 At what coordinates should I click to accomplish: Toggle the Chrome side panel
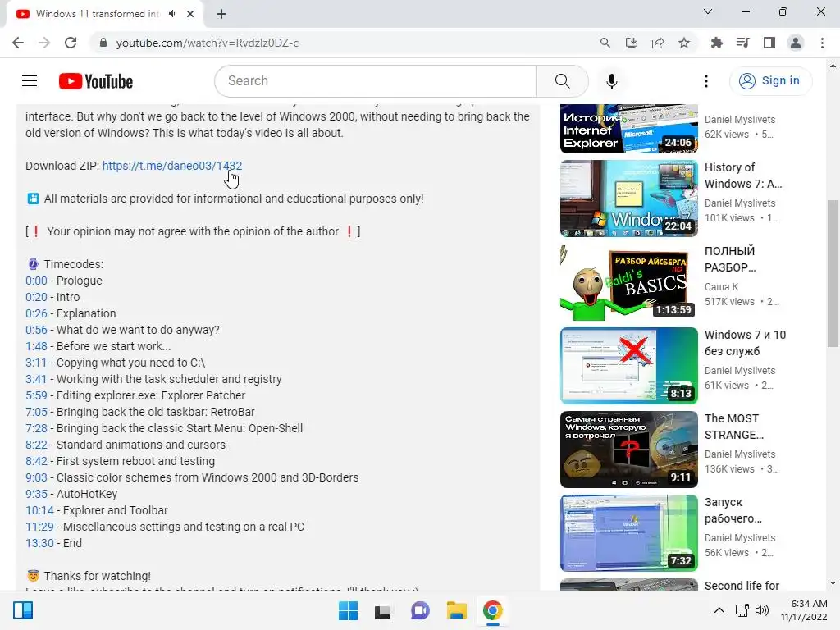pyautogui.click(x=769, y=43)
